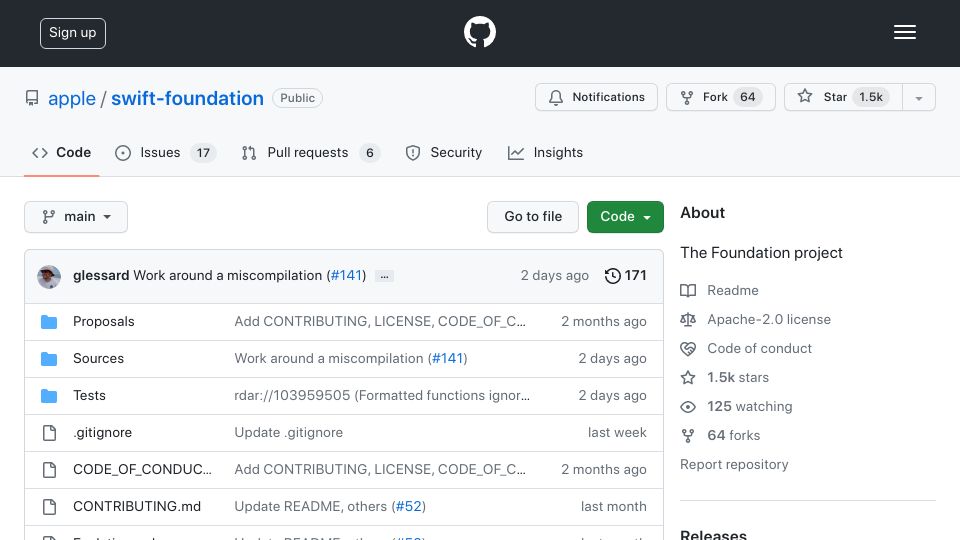960x540 pixels.
Task: Switch to the Insights tab
Action: tap(545, 153)
